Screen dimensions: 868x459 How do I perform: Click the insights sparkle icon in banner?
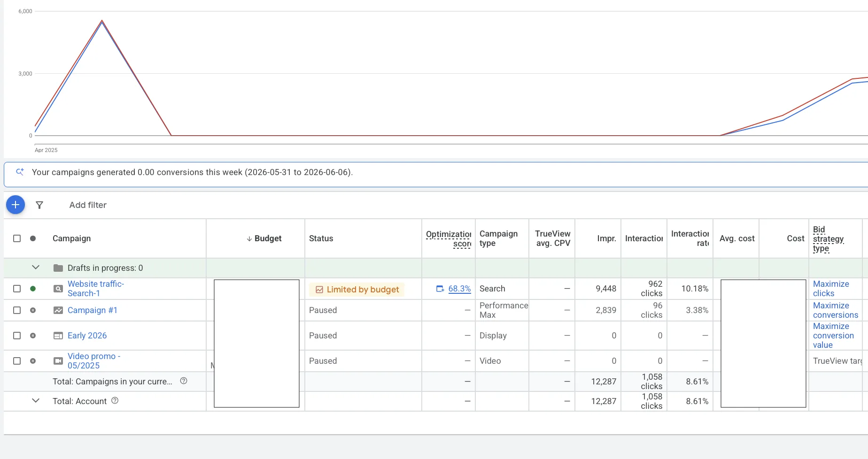(x=20, y=172)
